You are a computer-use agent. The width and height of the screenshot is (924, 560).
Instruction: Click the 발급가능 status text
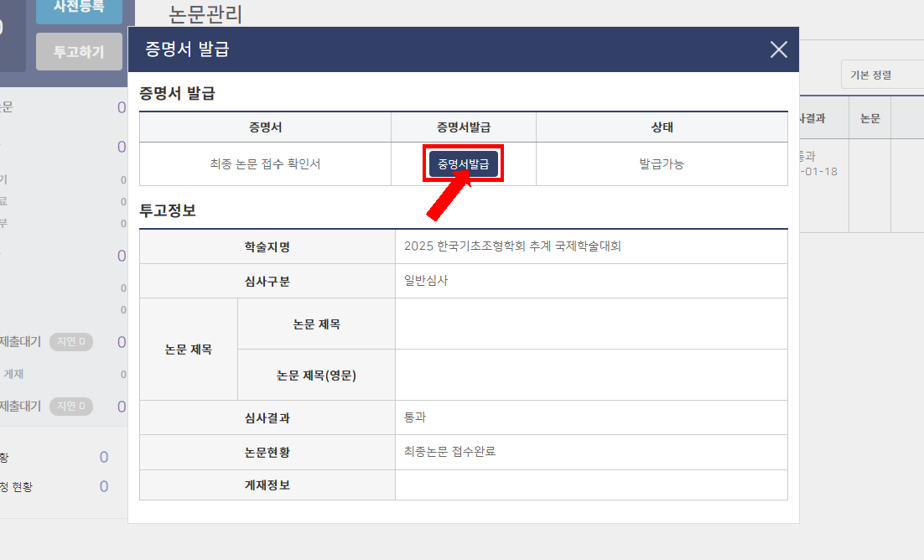click(662, 164)
